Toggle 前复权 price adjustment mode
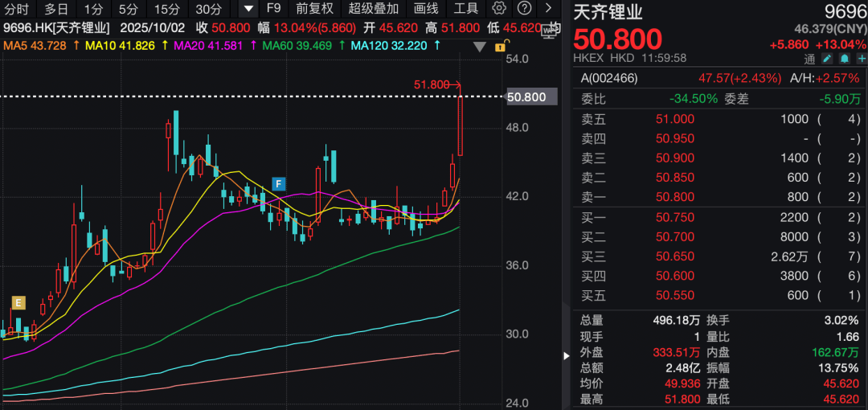The image size is (868, 410). [x=314, y=9]
